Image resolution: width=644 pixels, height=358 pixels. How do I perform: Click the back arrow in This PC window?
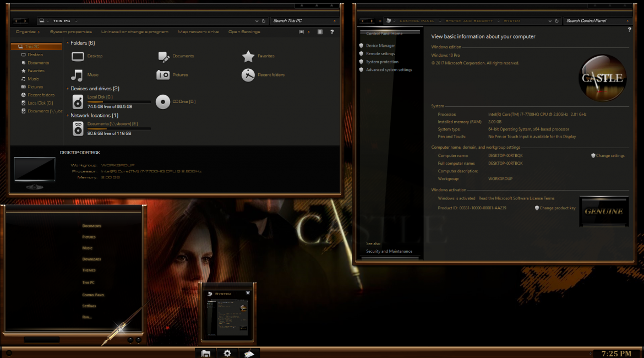pos(17,21)
